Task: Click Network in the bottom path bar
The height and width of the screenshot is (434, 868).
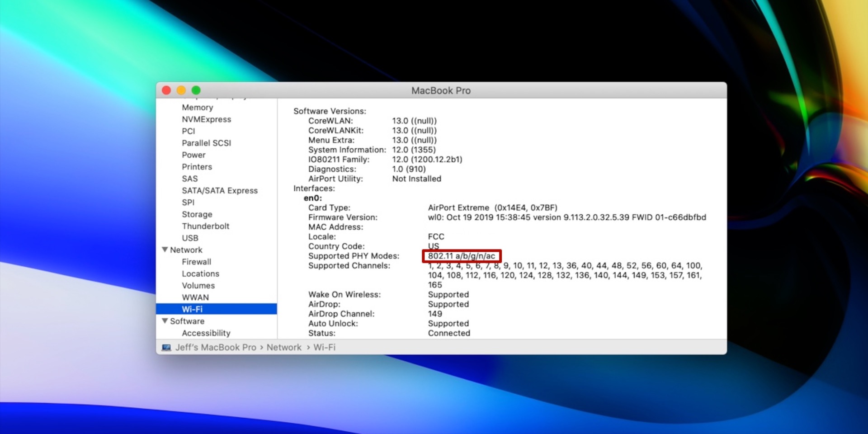Action: pos(283,347)
